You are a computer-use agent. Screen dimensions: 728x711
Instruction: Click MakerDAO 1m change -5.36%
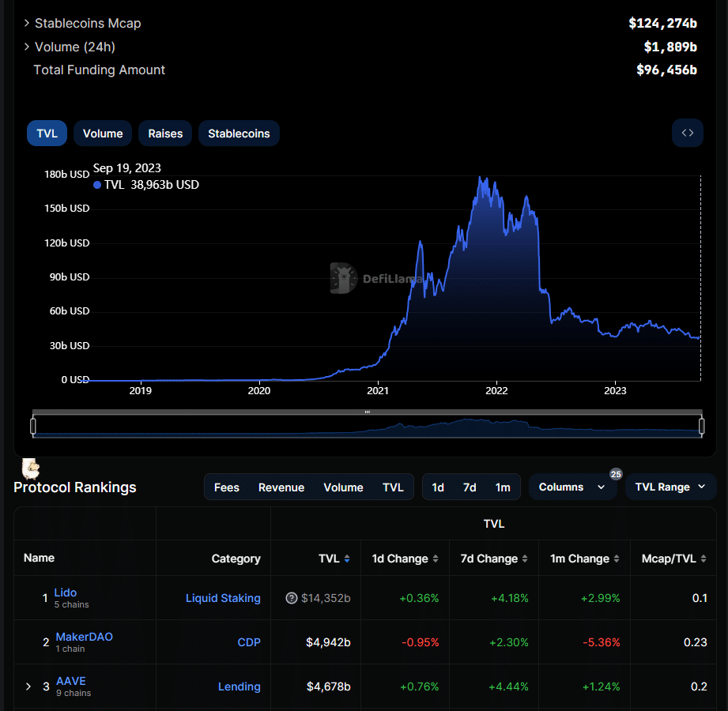coord(602,642)
